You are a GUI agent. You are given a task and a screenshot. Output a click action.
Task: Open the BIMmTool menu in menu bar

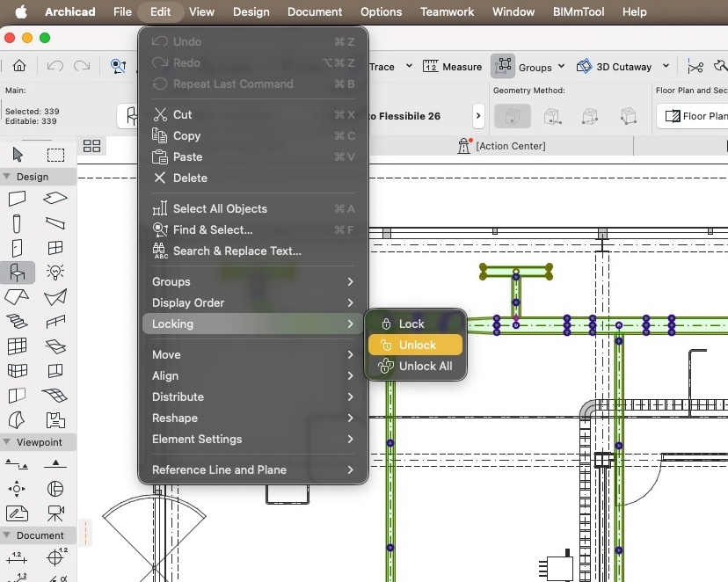point(578,11)
